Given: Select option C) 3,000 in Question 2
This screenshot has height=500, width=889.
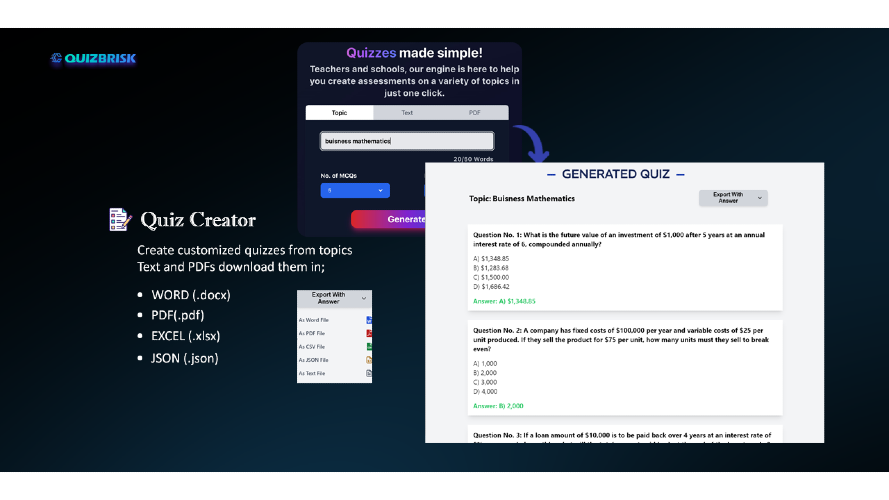Looking at the screenshot, I should tap(485, 382).
